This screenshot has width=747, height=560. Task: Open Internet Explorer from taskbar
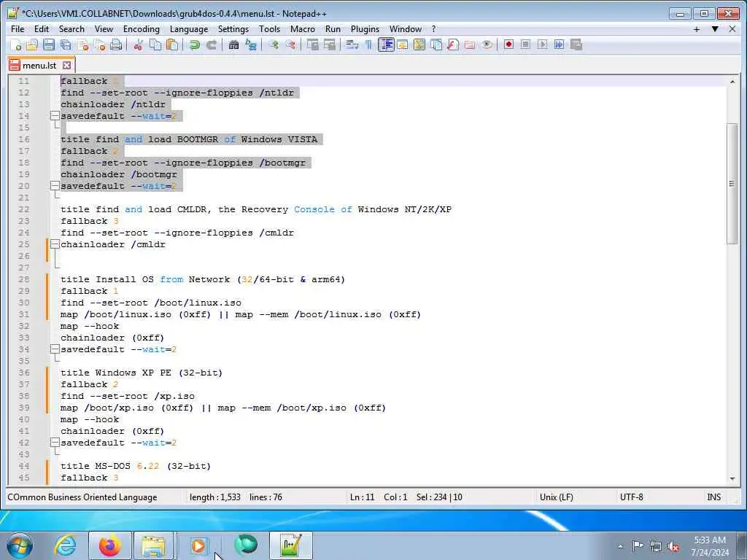coord(65,545)
